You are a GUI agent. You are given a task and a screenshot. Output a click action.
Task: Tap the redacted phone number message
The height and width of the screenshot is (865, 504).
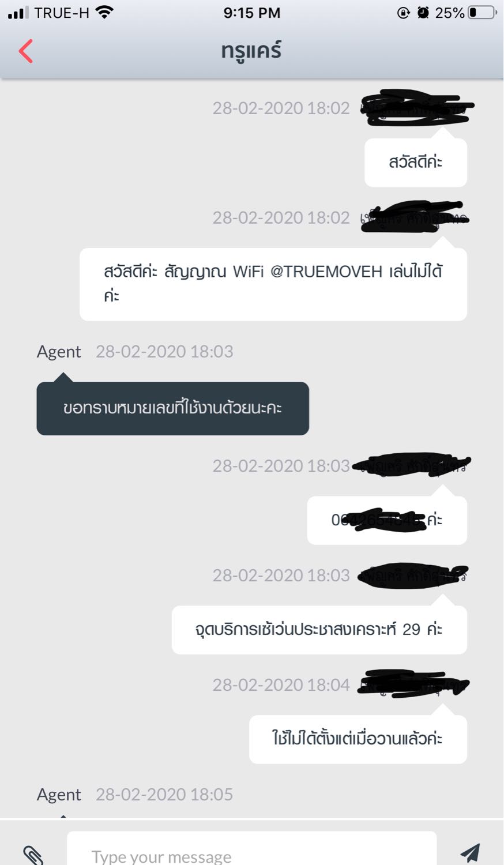(x=387, y=520)
